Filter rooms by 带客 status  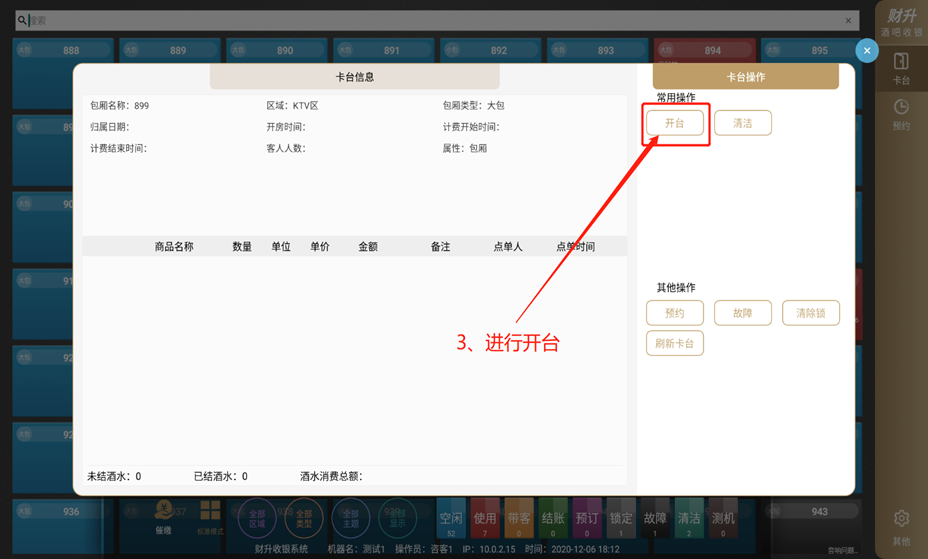(519, 519)
